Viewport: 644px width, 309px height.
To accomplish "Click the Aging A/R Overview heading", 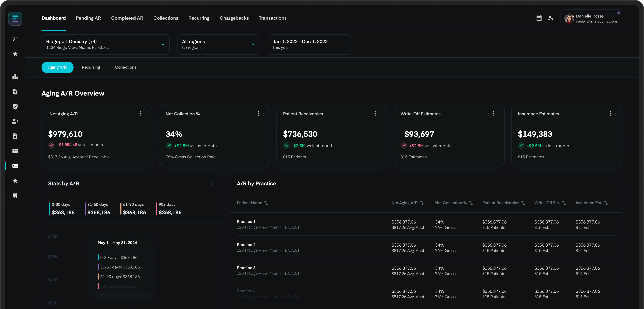I will click(x=73, y=93).
